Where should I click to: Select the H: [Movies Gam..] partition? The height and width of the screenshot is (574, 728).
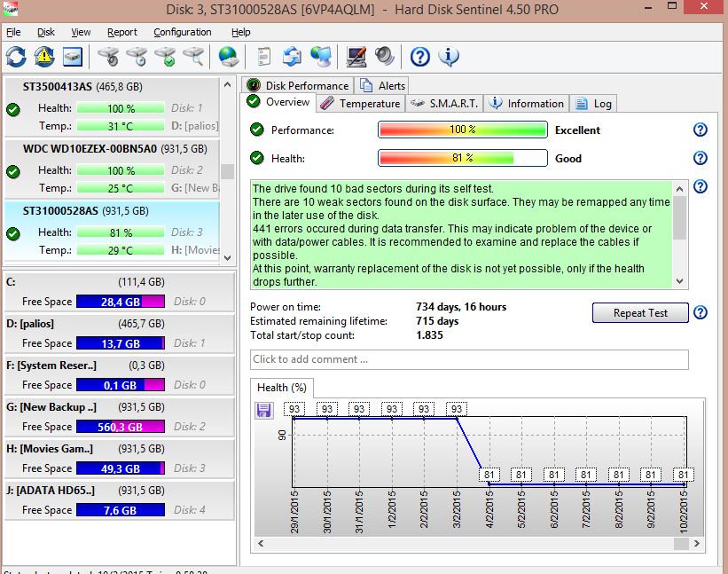120,459
